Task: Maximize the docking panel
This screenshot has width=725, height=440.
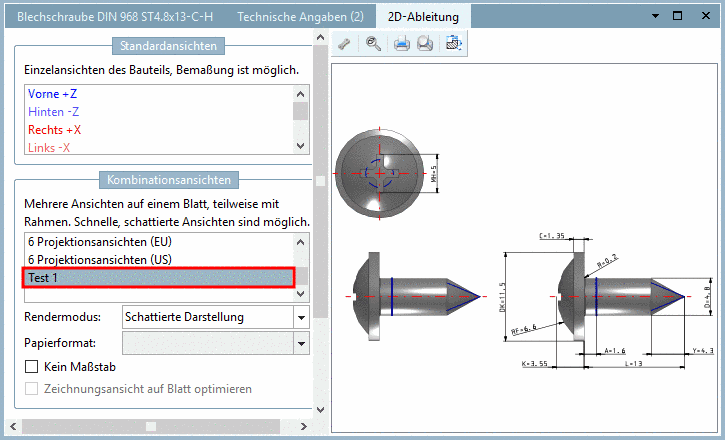Action: 677,16
